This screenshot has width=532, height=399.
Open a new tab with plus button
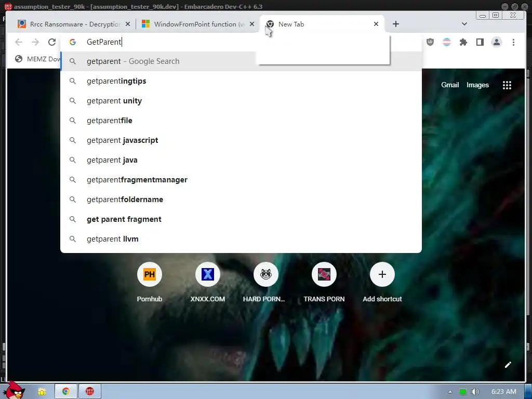coord(395,24)
